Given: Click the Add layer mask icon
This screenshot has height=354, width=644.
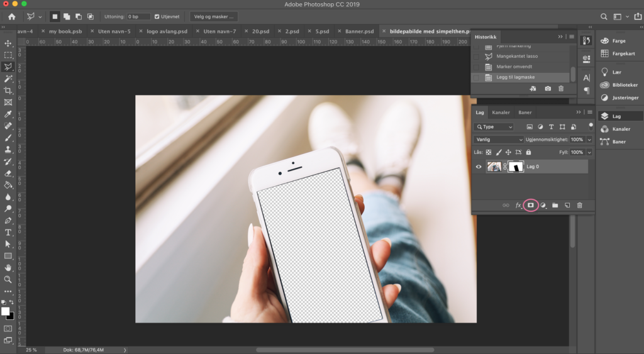Looking at the screenshot, I should coord(530,205).
